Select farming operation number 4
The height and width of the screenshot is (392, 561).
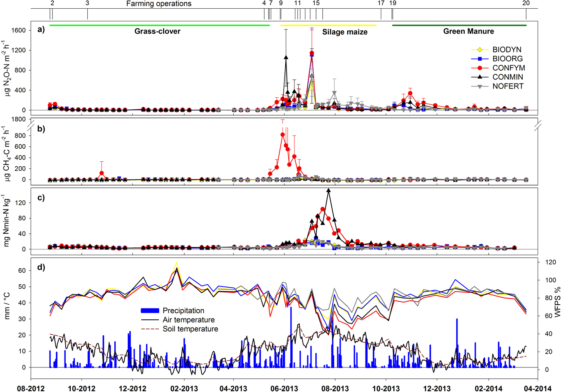click(264, 3)
